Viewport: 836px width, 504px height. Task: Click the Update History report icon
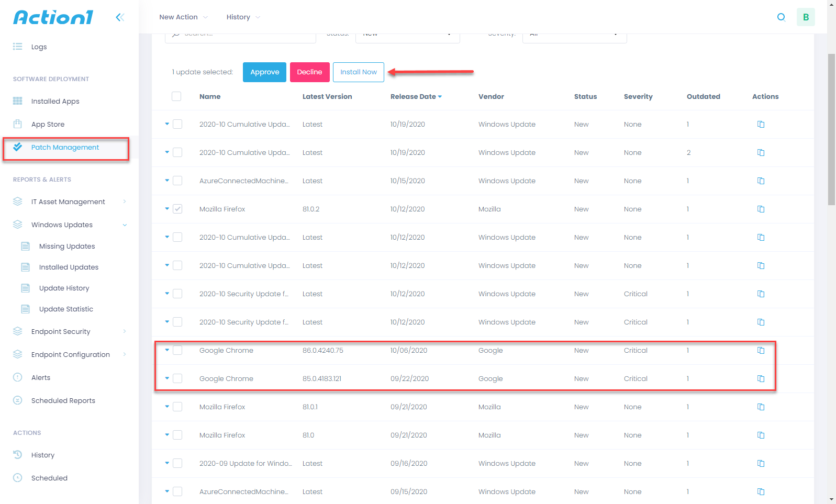tap(25, 288)
